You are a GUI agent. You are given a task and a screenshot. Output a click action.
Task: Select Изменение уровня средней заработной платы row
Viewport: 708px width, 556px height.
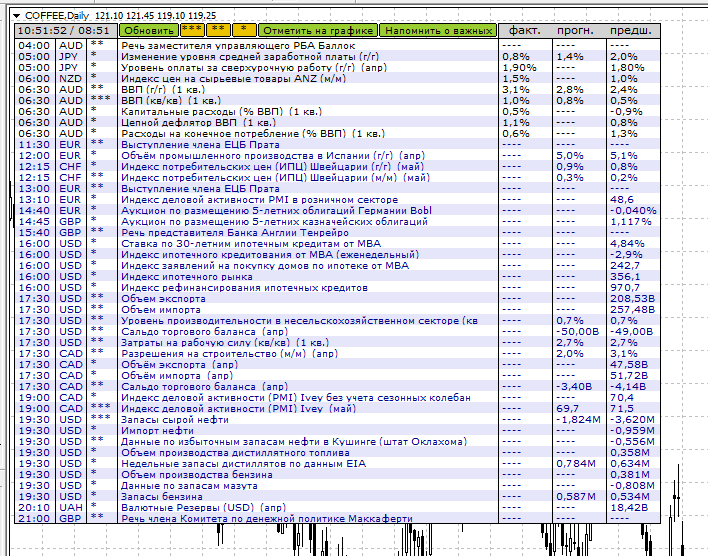pyautogui.click(x=337, y=56)
